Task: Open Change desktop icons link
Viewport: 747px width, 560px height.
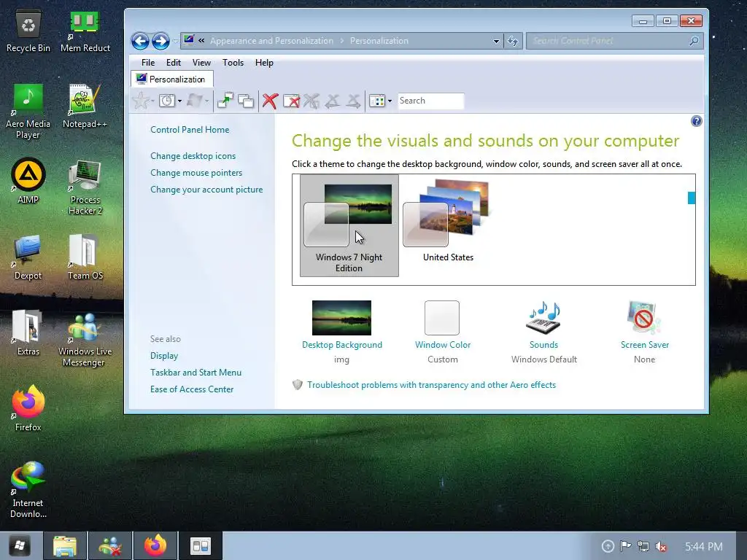Action: point(193,156)
